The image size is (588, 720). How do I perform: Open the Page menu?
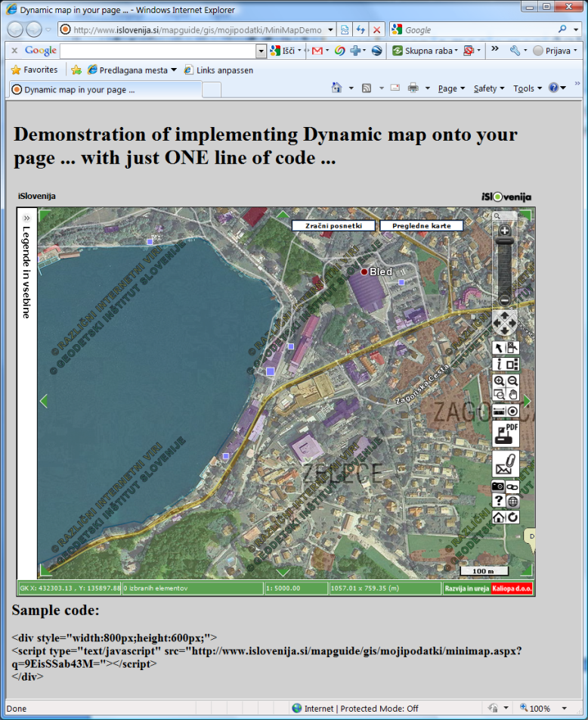click(451, 88)
